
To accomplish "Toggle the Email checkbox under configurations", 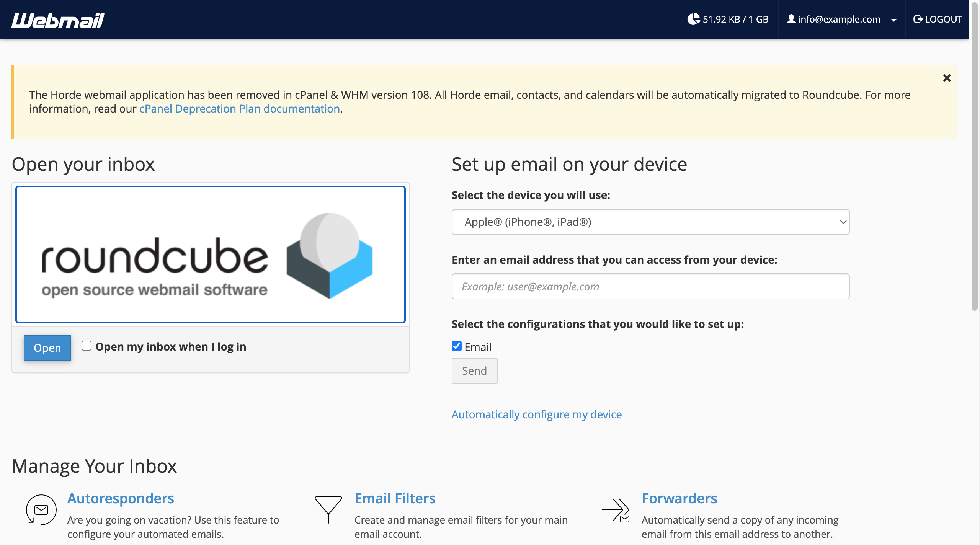I will pos(456,346).
